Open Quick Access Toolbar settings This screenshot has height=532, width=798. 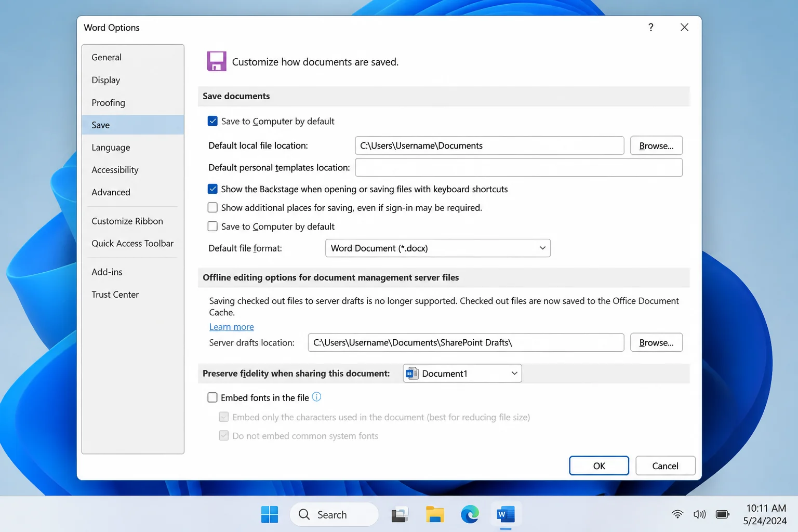click(133, 243)
